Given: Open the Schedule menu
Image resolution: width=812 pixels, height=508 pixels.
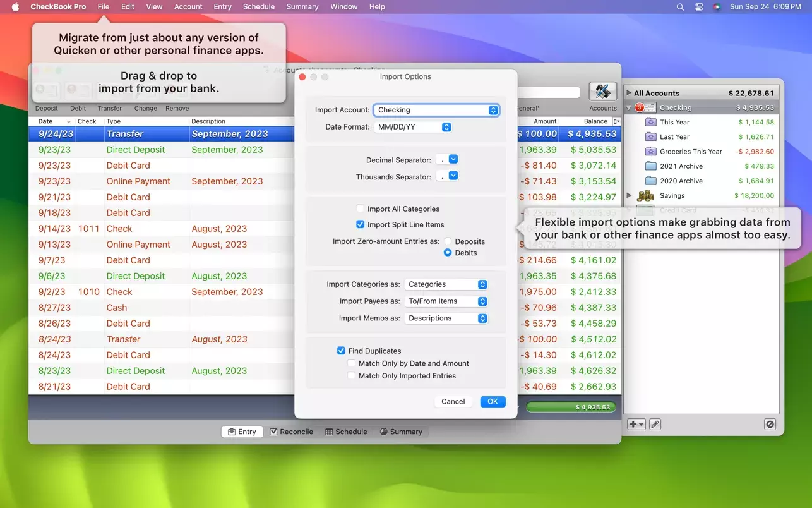Looking at the screenshot, I should (259, 6).
